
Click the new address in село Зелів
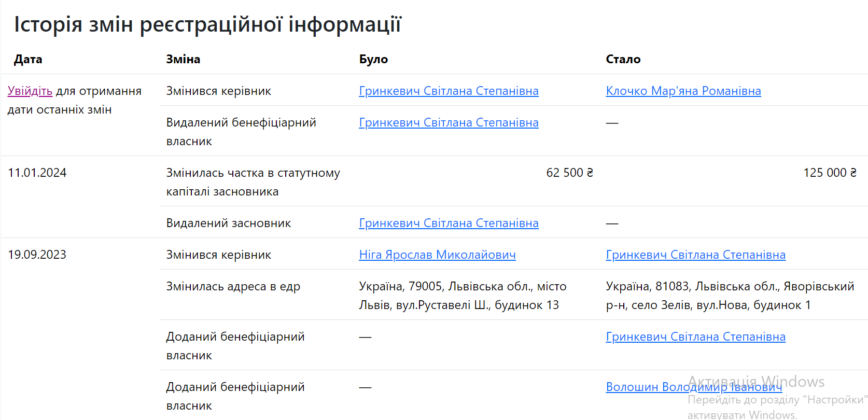pos(730,296)
